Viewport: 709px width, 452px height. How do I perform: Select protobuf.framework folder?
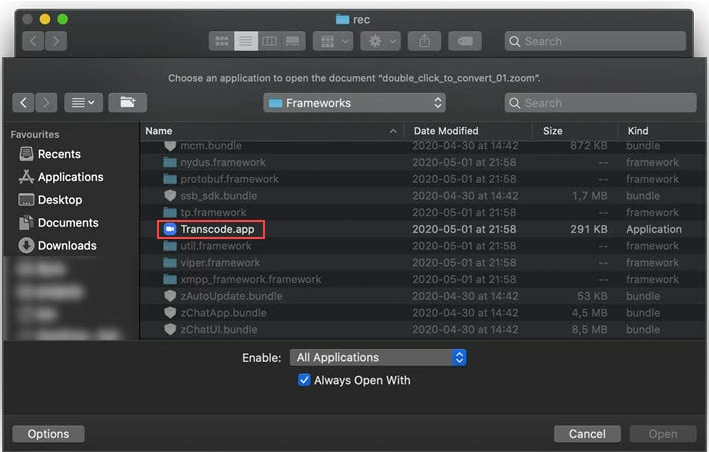tap(423, 179)
